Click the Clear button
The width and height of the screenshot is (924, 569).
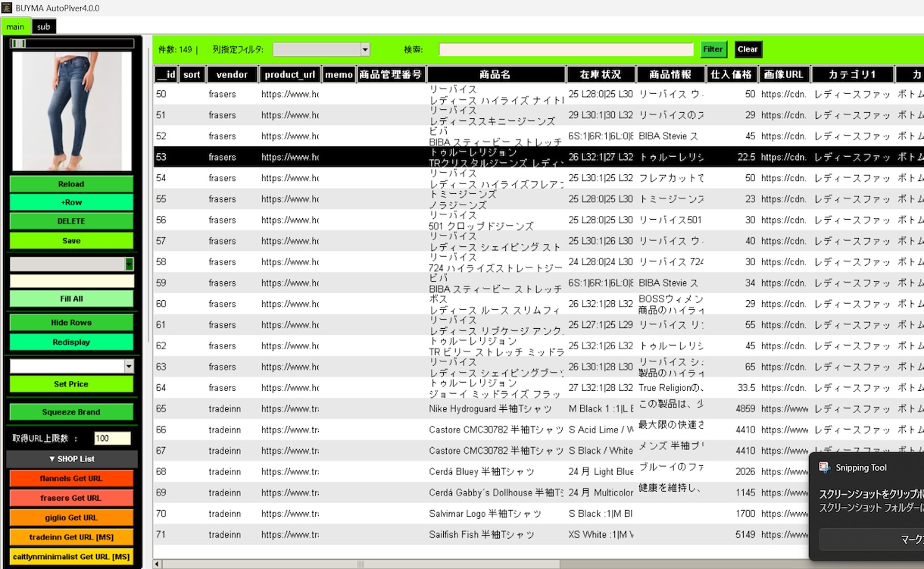[x=748, y=49]
